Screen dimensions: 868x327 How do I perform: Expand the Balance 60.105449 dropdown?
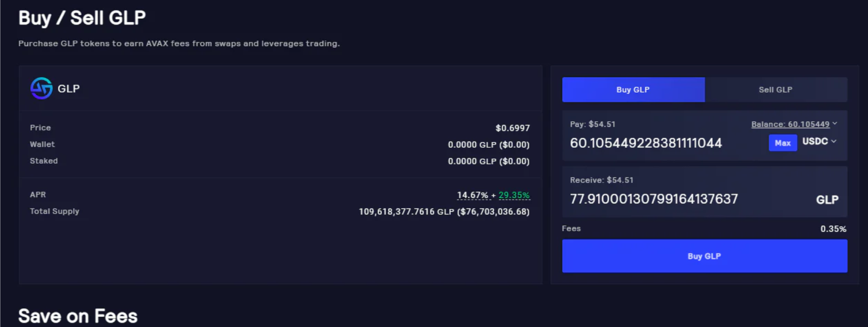coord(793,124)
